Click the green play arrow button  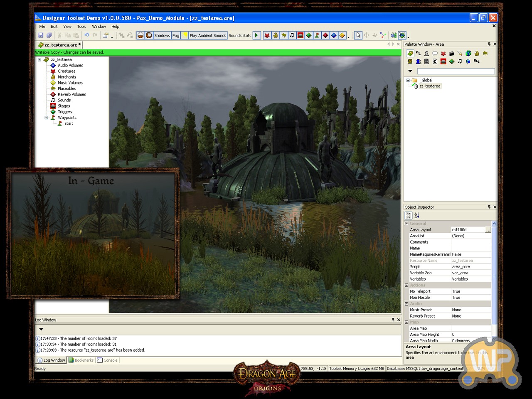pos(256,35)
